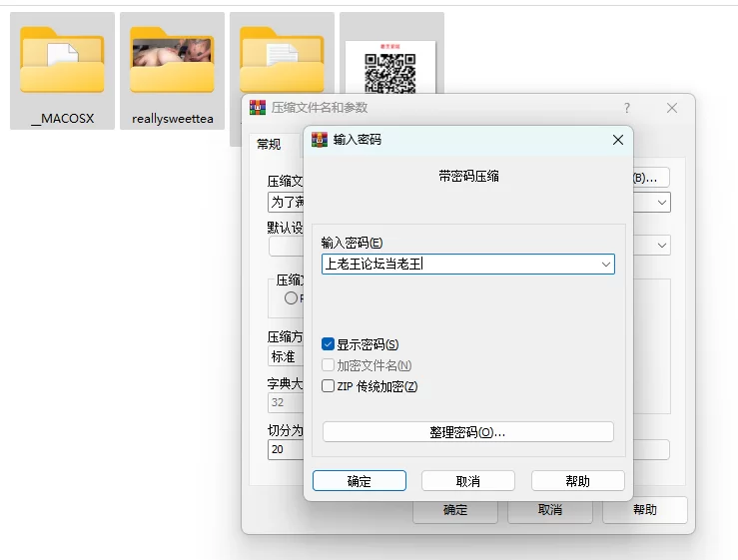
Task: Click the WinRAR icon in 压缩文件名和参数 title bar
Action: pyautogui.click(x=258, y=108)
